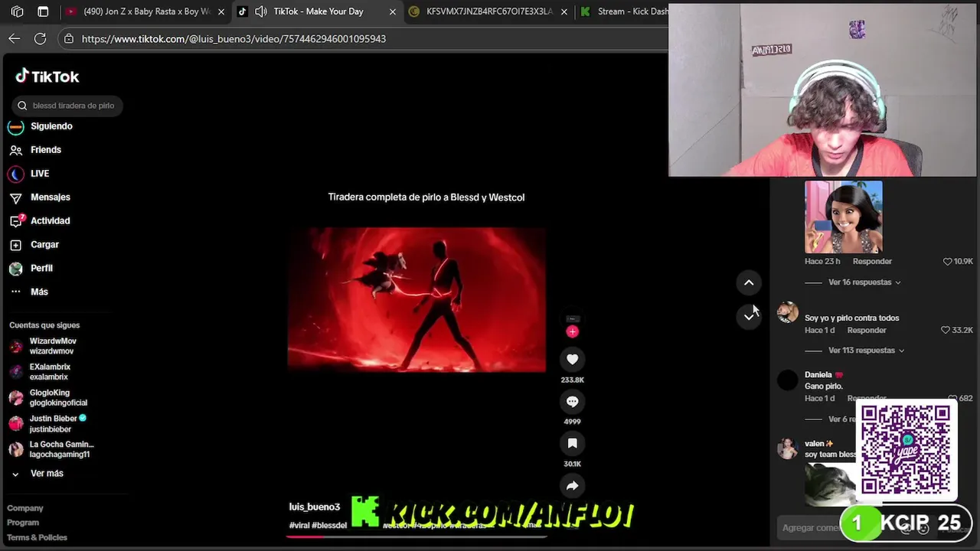Viewport: 980px width, 551px height.
Task: Open Perfil in the sidebar
Action: tap(41, 269)
